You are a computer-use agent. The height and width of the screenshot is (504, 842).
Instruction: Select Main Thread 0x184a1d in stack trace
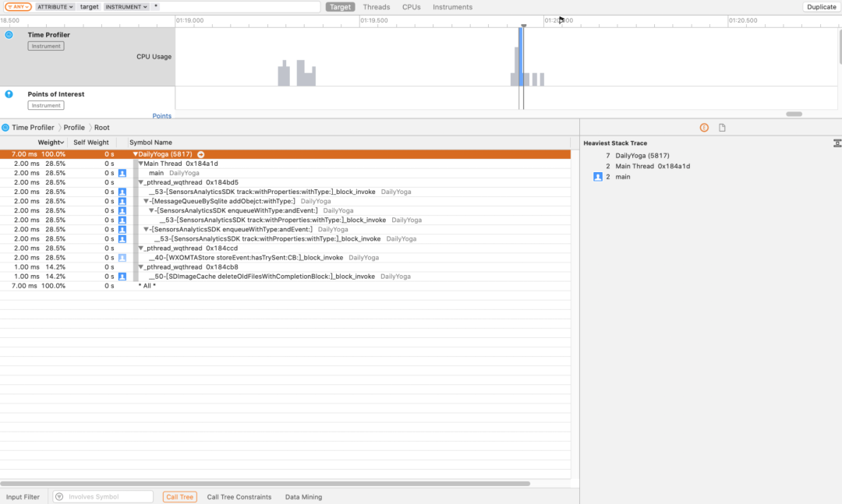pyautogui.click(x=653, y=167)
